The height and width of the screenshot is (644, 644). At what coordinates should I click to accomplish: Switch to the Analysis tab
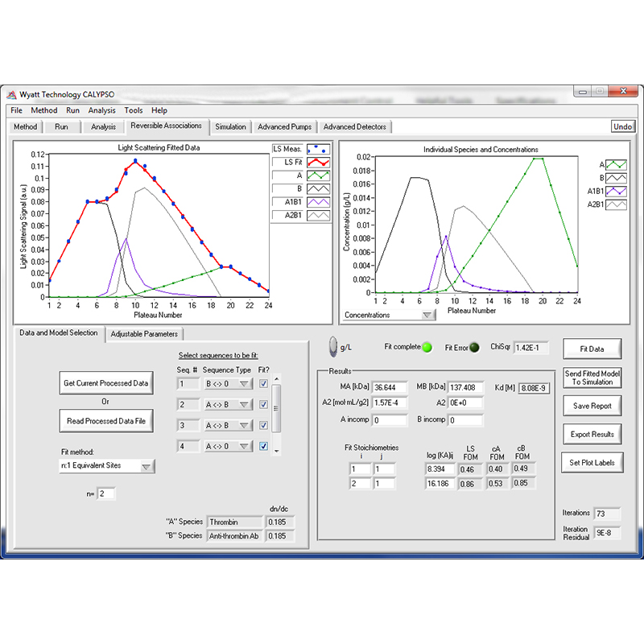click(x=104, y=127)
